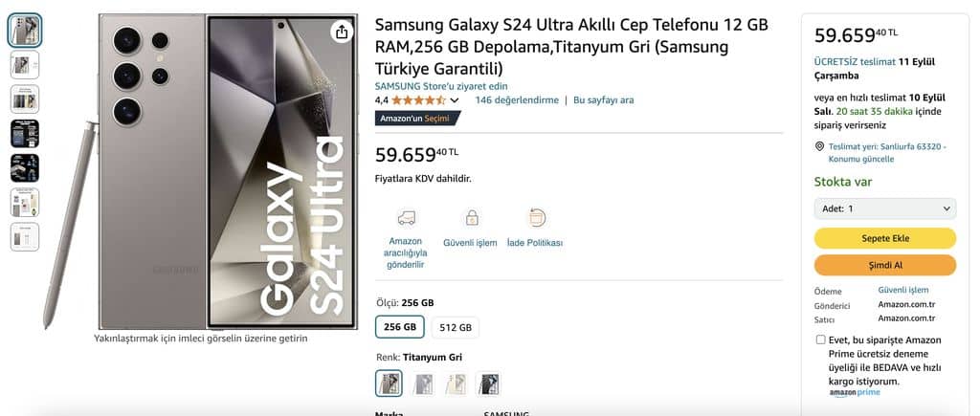Click the share icon on product image
This screenshot has width=980, height=416.
tap(342, 32)
